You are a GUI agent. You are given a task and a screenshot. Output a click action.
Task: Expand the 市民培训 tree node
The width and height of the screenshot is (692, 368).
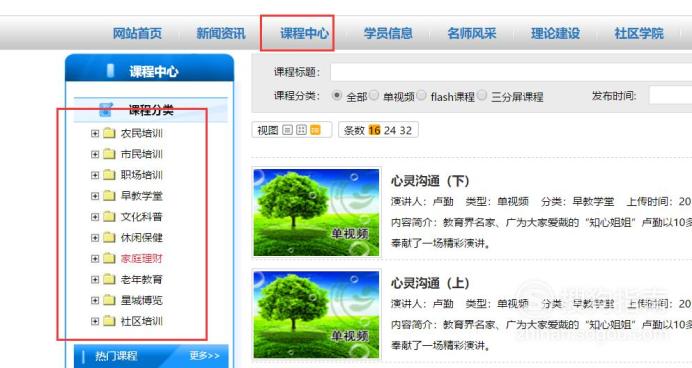95,154
